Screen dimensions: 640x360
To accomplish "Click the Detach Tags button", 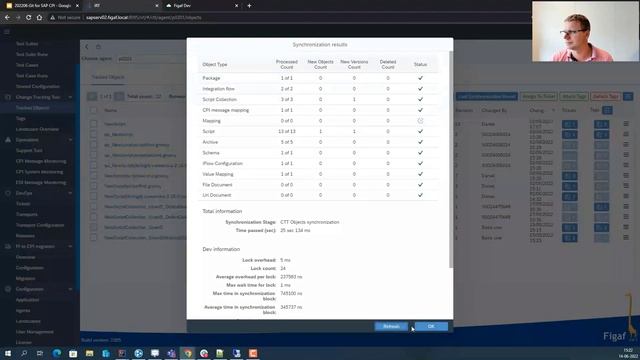I will [605, 96].
